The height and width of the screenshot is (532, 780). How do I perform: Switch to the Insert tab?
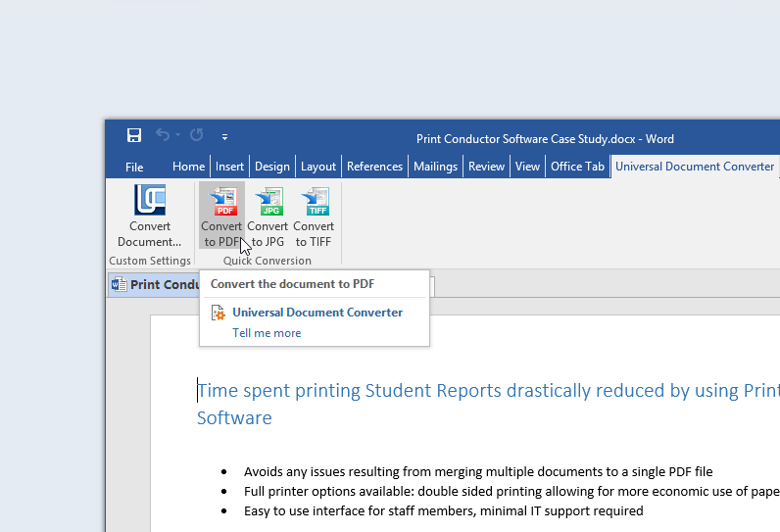[x=229, y=167]
